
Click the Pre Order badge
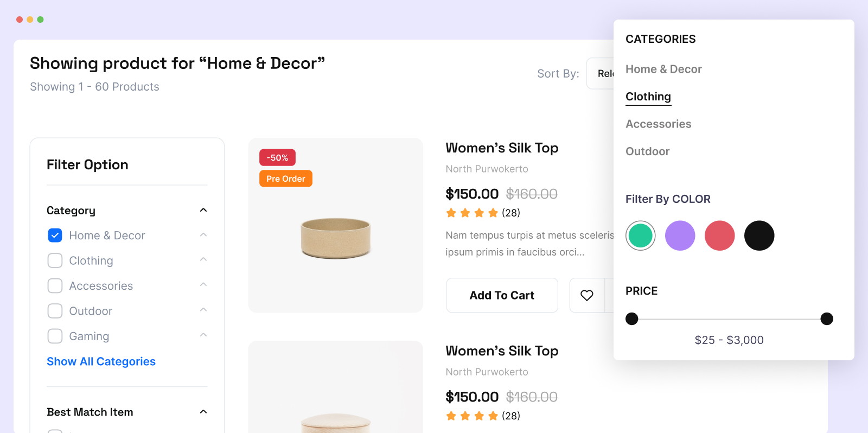pyautogui.click(x=285, y=179)
